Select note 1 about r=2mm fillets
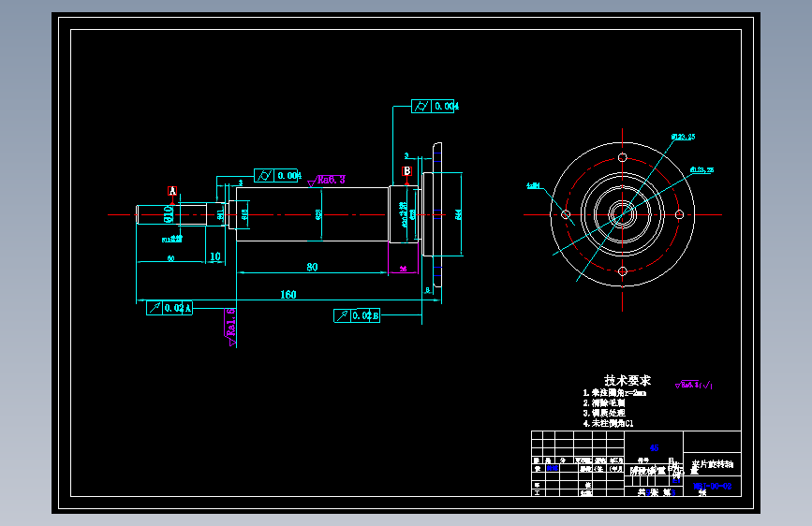Image resolution: width=812 pixels, height=526 pixels. click(614, 393)
